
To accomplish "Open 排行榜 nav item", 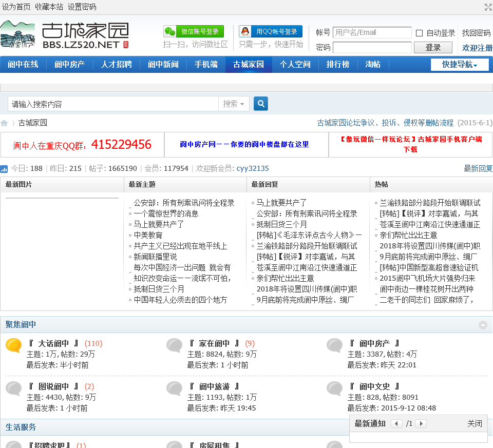I will tap(338, 65).
